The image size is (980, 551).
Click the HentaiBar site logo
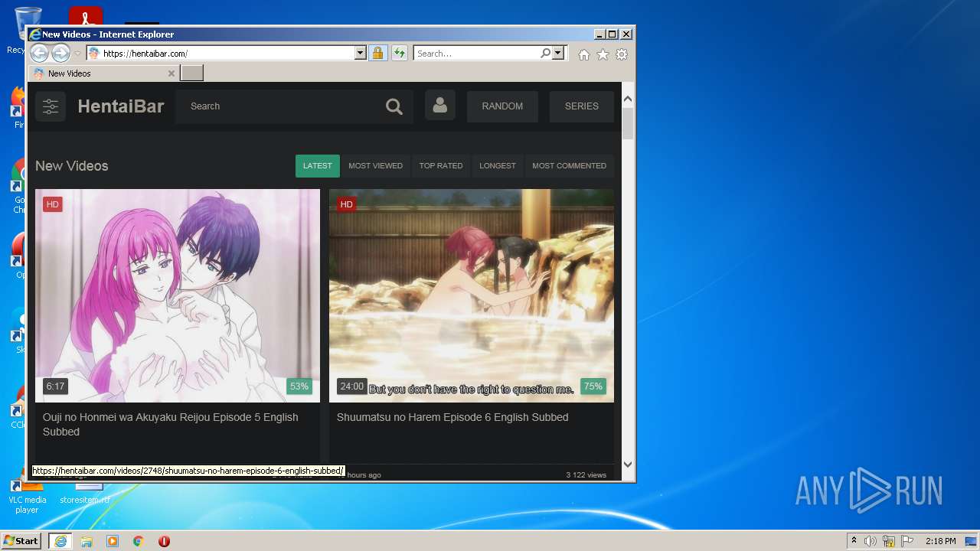point(121,106)
